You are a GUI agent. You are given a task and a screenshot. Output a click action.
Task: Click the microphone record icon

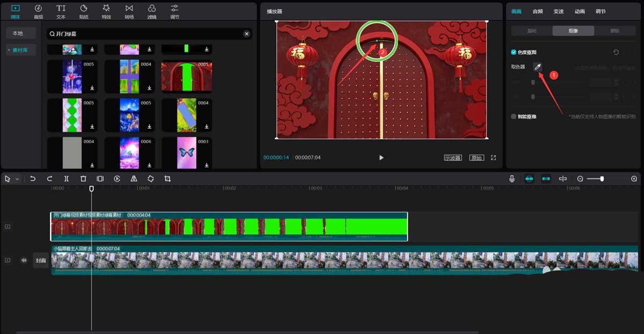click(513, 179)
